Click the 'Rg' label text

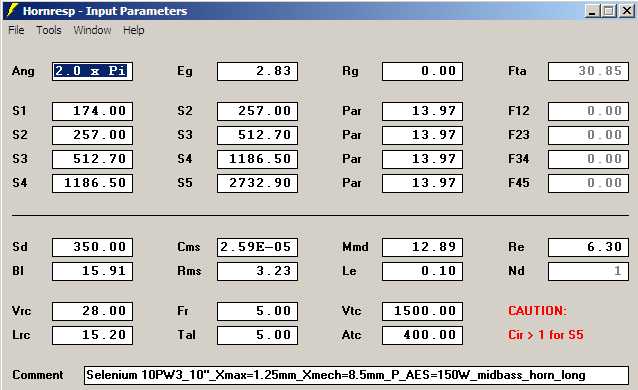click(350, 72)
